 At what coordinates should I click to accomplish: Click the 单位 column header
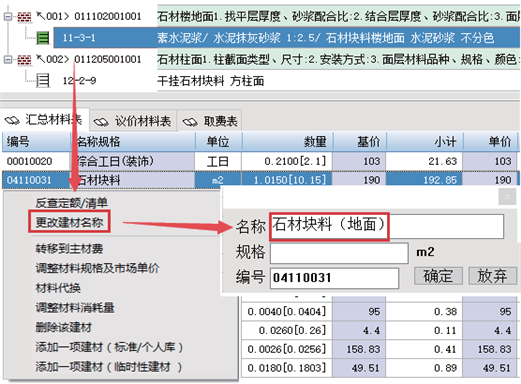click(x=218, y=142)
